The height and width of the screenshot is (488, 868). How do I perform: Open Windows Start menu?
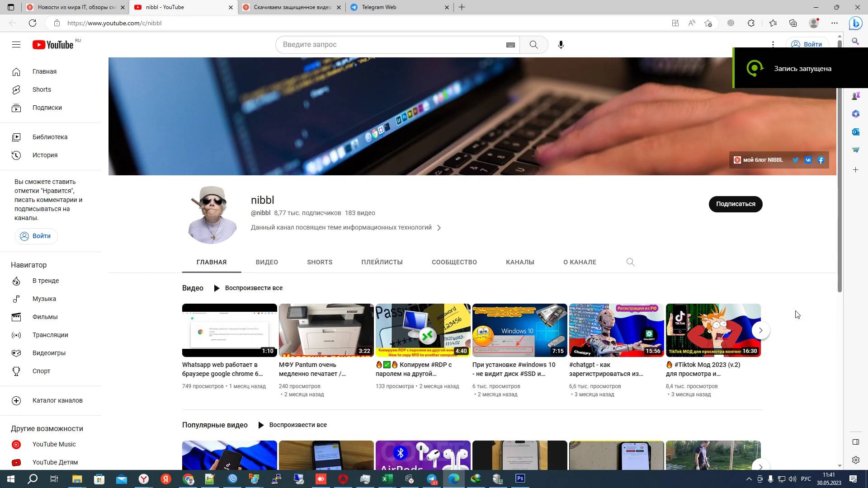(11, 479)
